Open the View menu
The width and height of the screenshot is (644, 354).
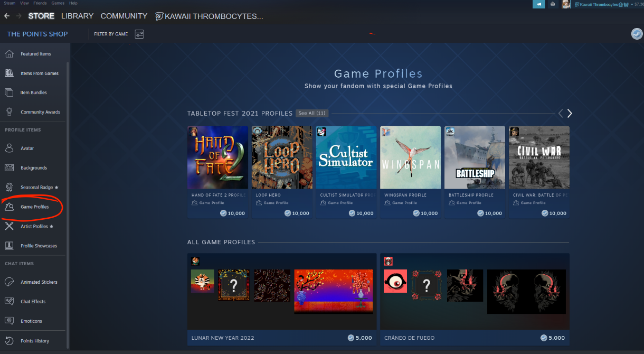24,3
